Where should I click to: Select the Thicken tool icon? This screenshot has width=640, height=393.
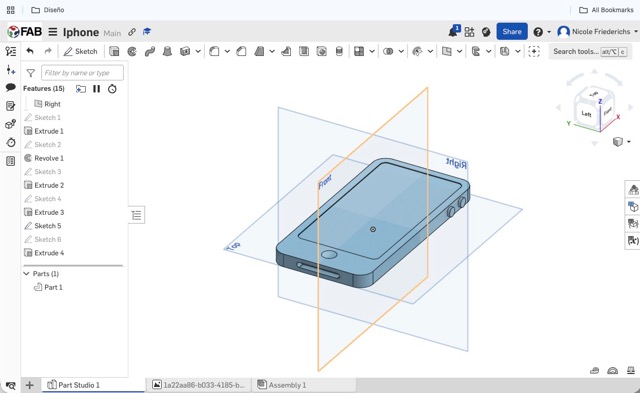tap(185, 51)
